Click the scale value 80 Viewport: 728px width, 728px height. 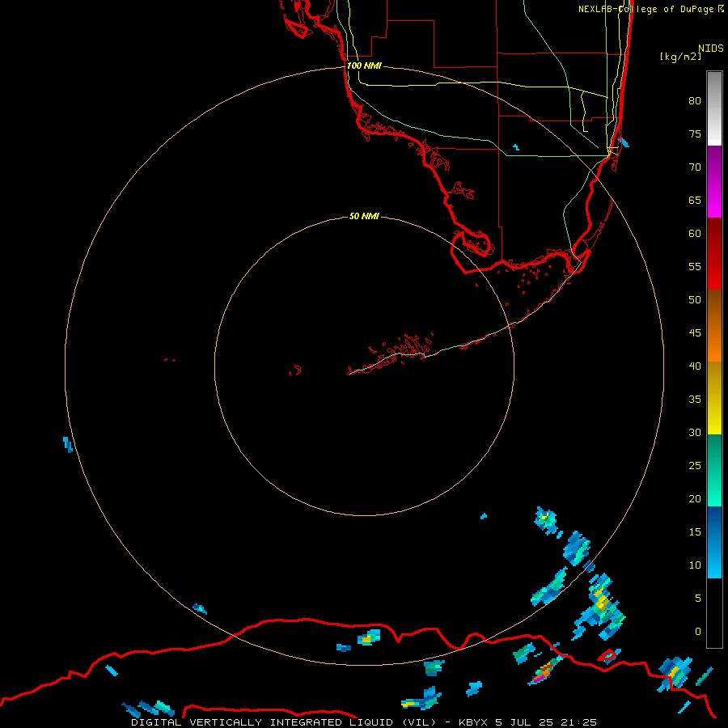pyautogui.click(x=695, y=101)
